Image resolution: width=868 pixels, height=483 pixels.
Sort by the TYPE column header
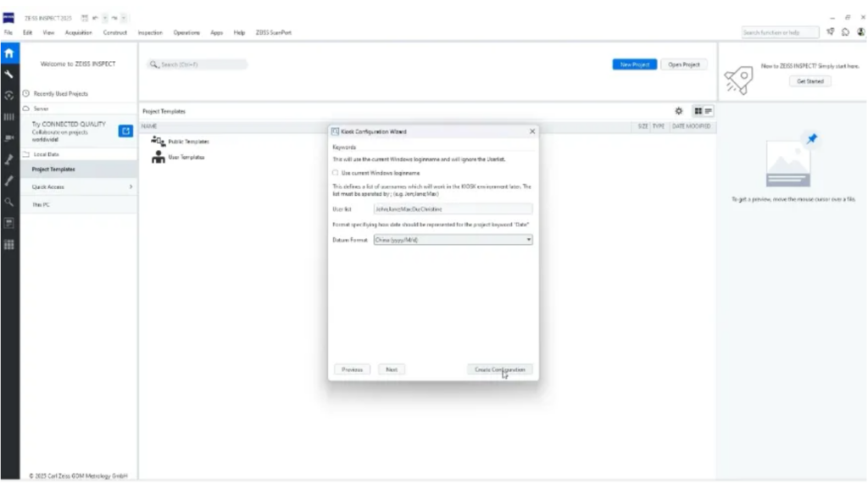tap(658, 127)
